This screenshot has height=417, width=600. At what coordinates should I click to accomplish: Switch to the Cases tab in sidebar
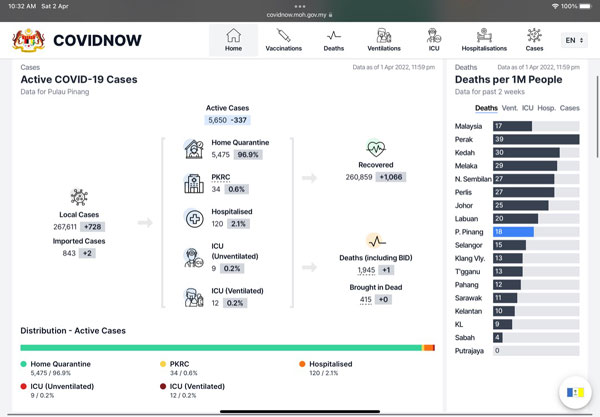click(569, 108)
